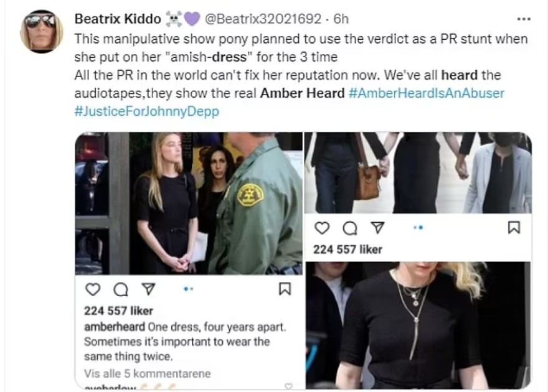Viewport: 548px width, 392px height.
Task: Tap heart like icon under top-right photo
Action: [322, 228]
